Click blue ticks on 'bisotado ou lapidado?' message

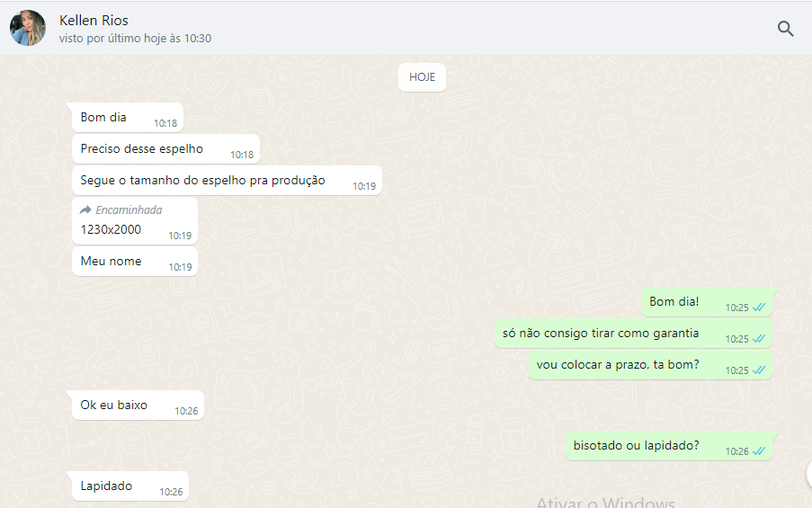point(759,451)
